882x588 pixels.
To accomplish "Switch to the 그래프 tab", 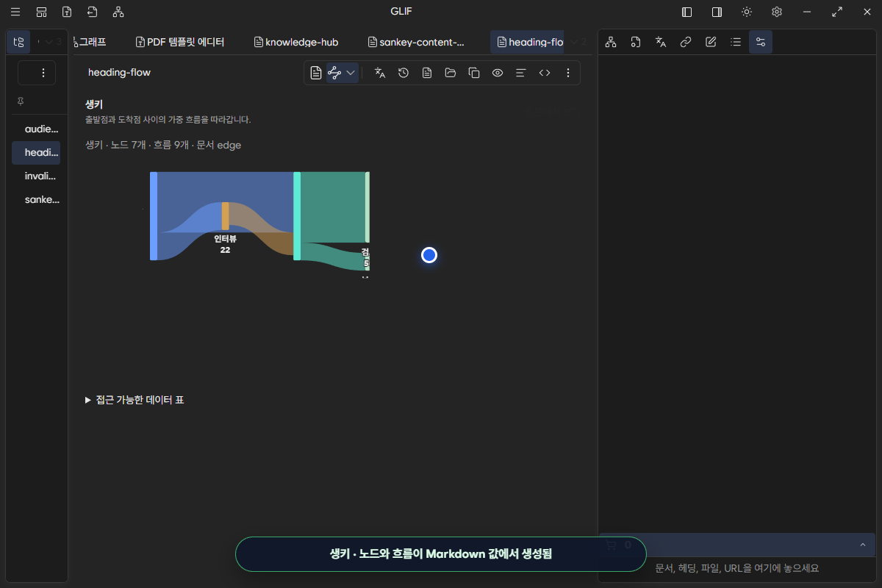I will click(x=91, y=42).
